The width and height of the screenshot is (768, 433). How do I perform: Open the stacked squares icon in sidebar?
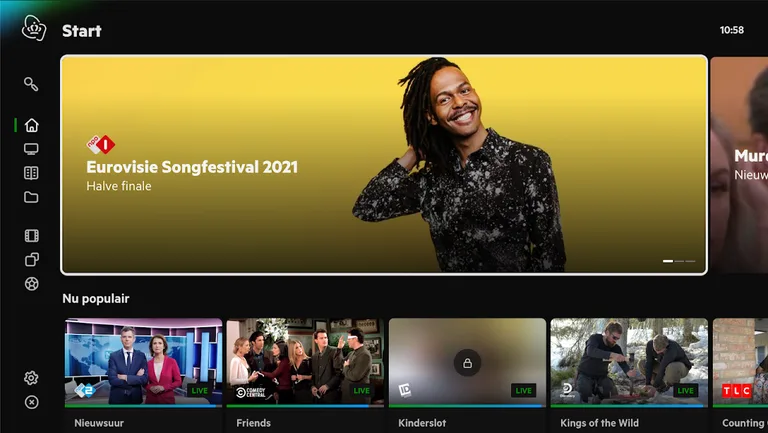tap(31, 260)
